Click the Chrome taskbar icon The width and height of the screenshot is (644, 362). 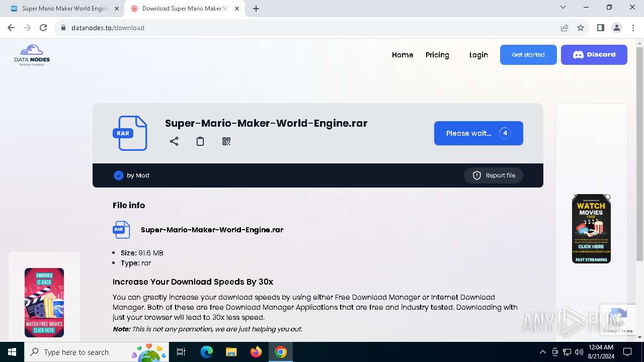coord(281,352)
